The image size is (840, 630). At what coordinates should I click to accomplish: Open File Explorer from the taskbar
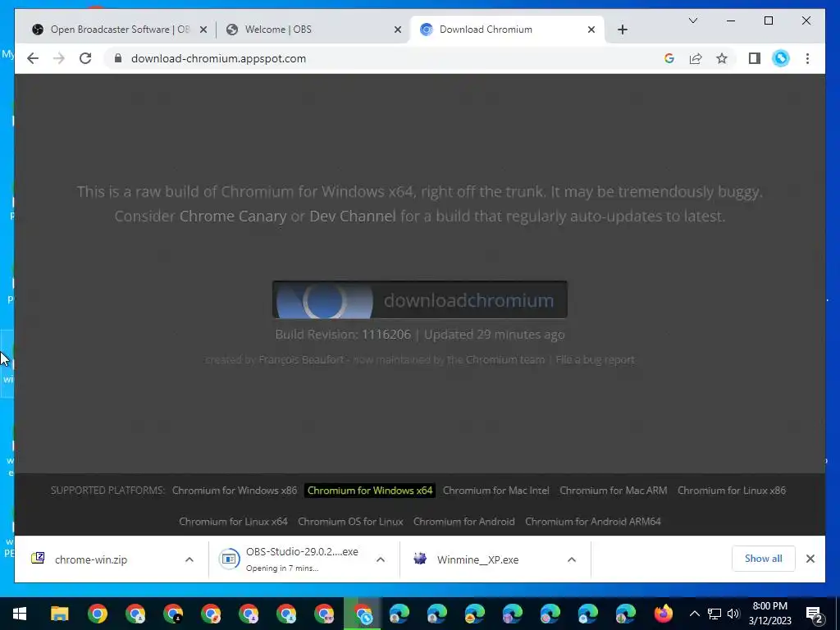click(x=59, y=614)
